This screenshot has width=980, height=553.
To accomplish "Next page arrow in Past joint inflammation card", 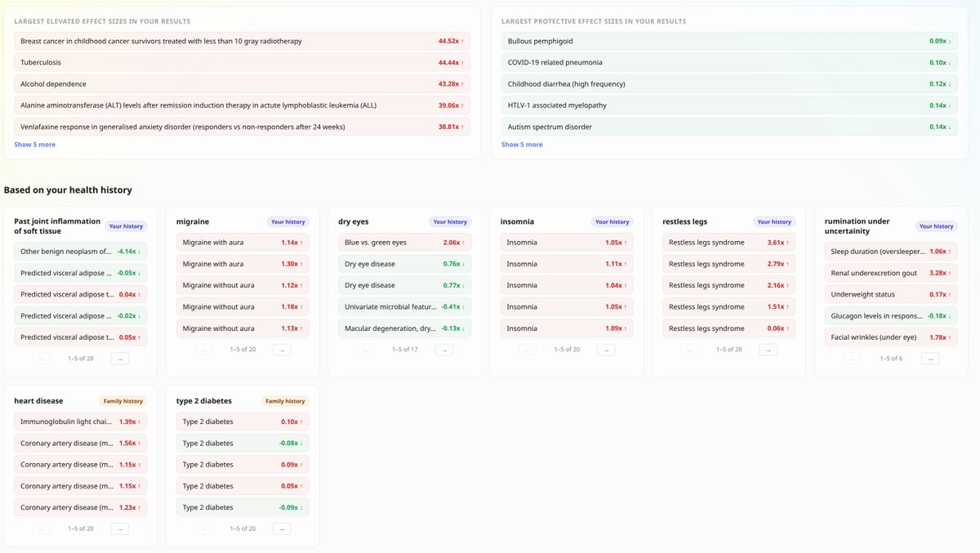I will pos(120,359).
